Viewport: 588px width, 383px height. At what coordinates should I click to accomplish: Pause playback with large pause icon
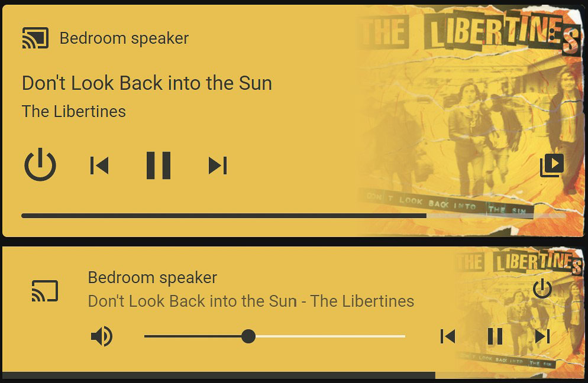click(159, 165)
